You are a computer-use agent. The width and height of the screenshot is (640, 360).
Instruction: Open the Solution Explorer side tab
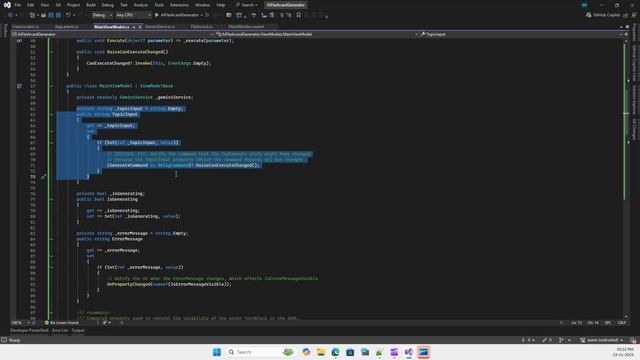pos(634,100)
